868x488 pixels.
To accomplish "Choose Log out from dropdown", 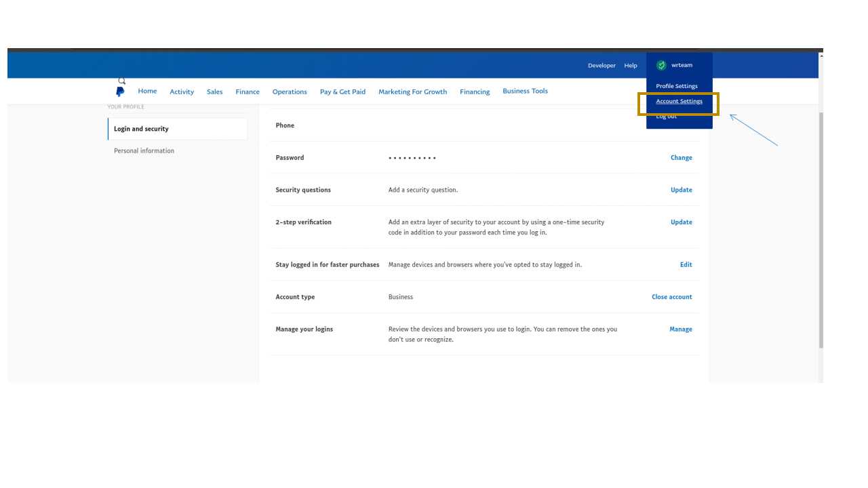I will (x=666, y=117).
